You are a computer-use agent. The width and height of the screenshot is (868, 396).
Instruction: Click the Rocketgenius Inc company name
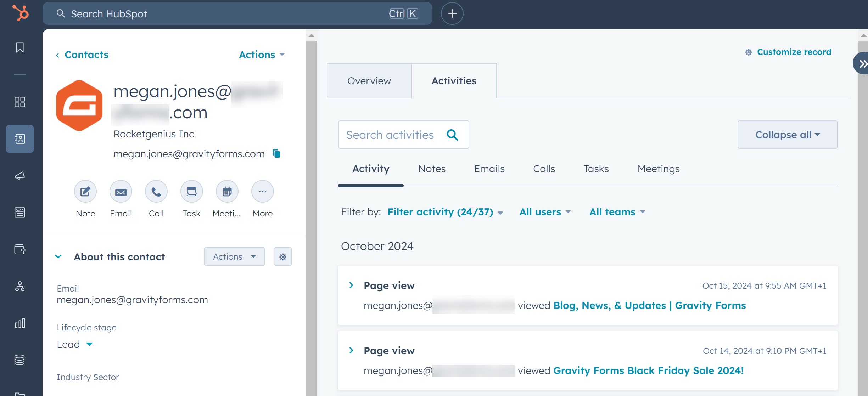pyautogui.click(x=154, y=134)
